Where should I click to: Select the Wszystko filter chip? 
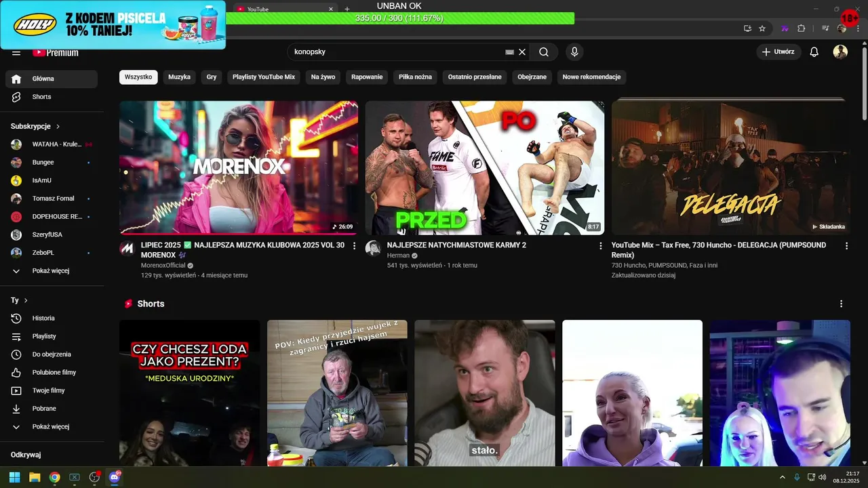[x=138, y=77]
